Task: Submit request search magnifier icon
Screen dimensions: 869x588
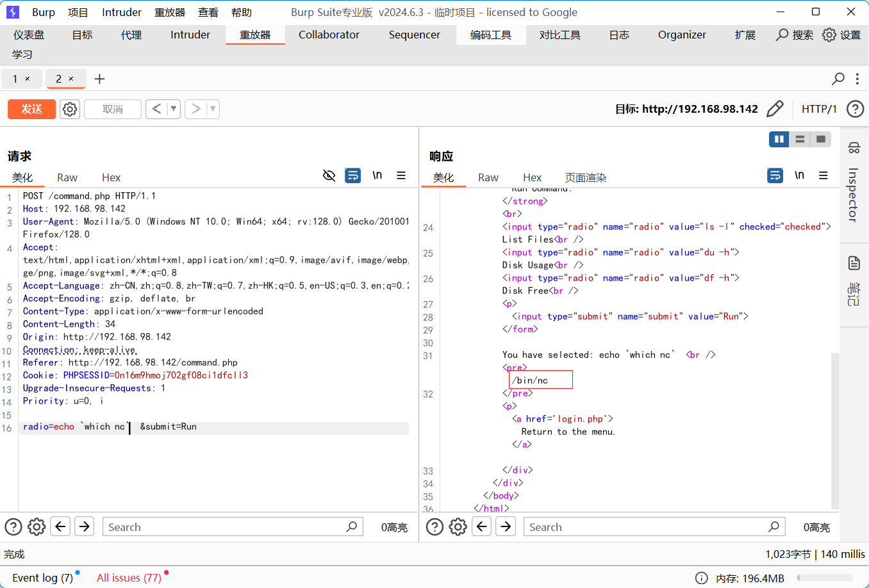Action: click(352, 527)
